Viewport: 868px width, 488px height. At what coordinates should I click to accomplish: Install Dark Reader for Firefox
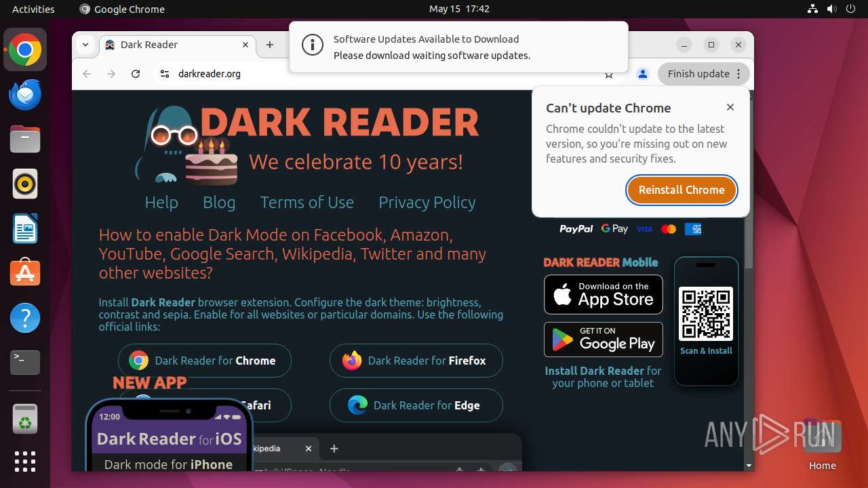coord(416,361)
